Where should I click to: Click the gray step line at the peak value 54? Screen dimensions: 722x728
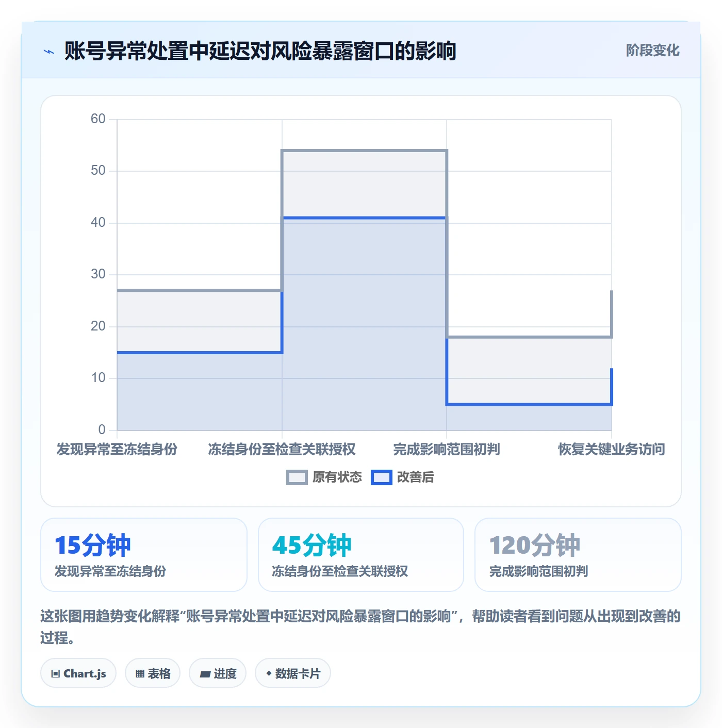[x=364, y=151]
